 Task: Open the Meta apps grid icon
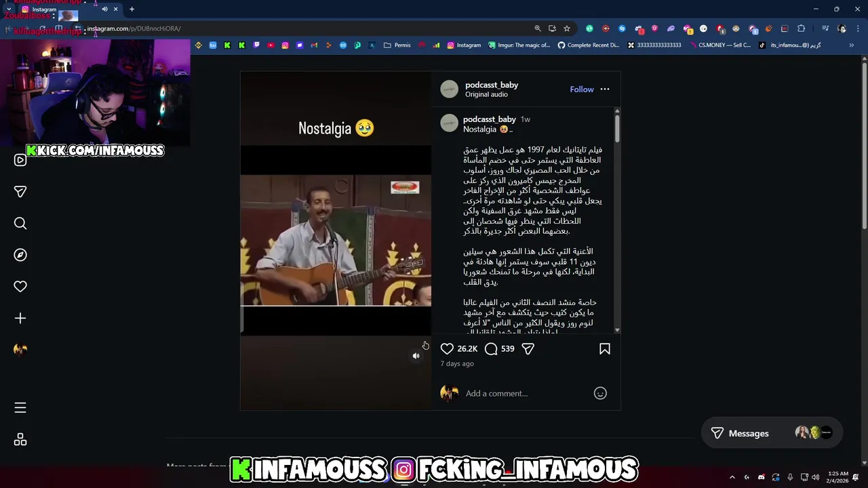coord(20,440)
